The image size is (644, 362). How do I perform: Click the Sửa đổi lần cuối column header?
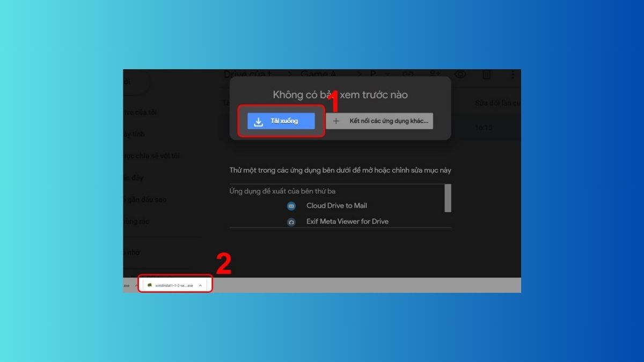(x=497, y=102)
